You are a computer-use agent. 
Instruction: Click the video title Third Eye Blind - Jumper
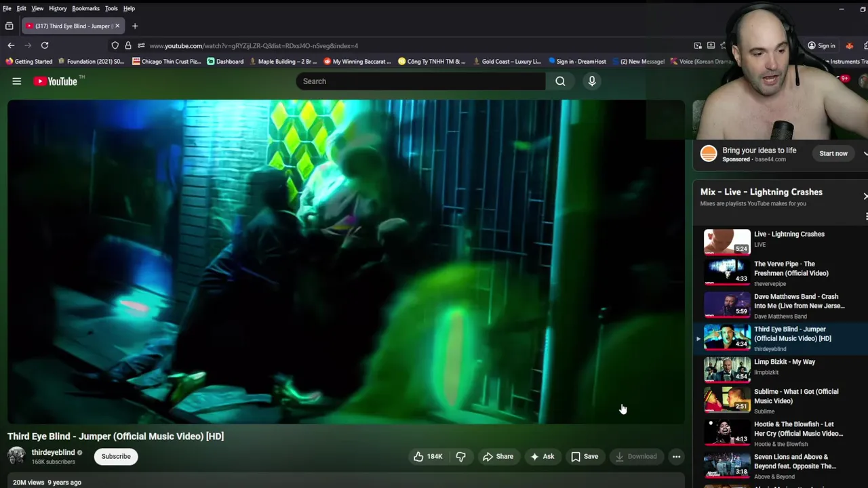115,436
